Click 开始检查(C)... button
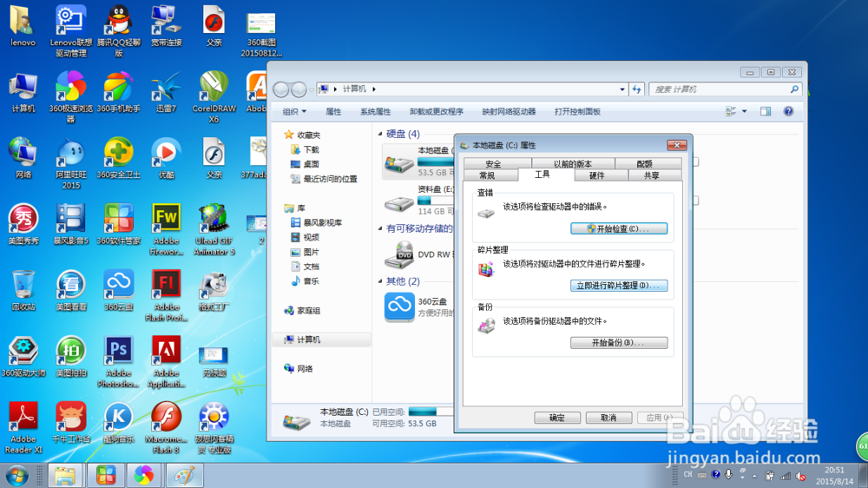Image resolution: width=868 pixels, height=488 pixels. 619,228
